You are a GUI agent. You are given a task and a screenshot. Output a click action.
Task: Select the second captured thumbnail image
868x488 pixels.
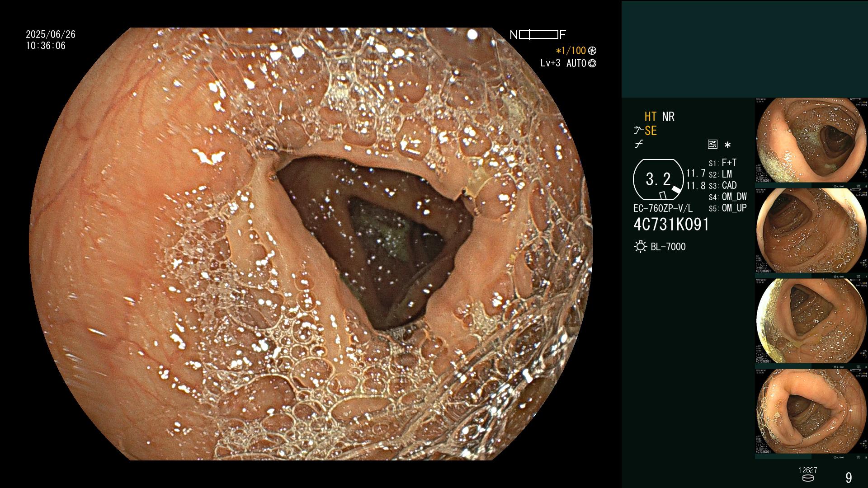point(811,231)
